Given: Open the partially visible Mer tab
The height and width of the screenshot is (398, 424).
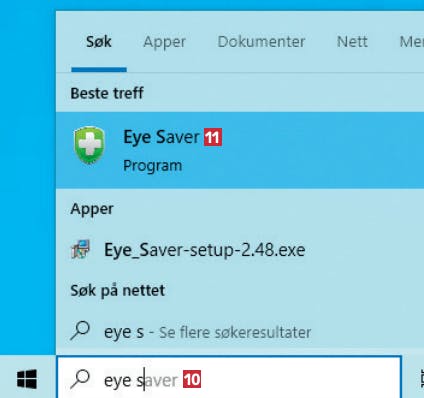Looking at the screenshot, I should (x=412, y=42).
